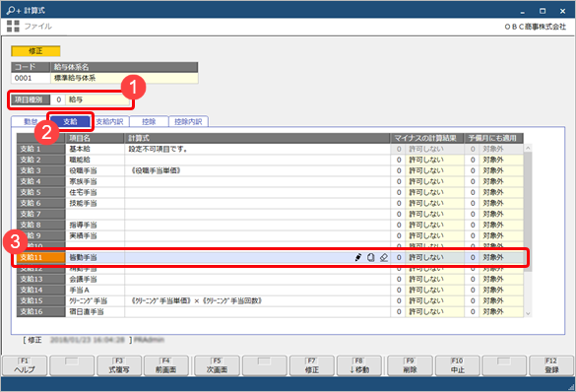
Task: Click the vertical scrollbar thumb of the table
Action: (x=528, y=211)
